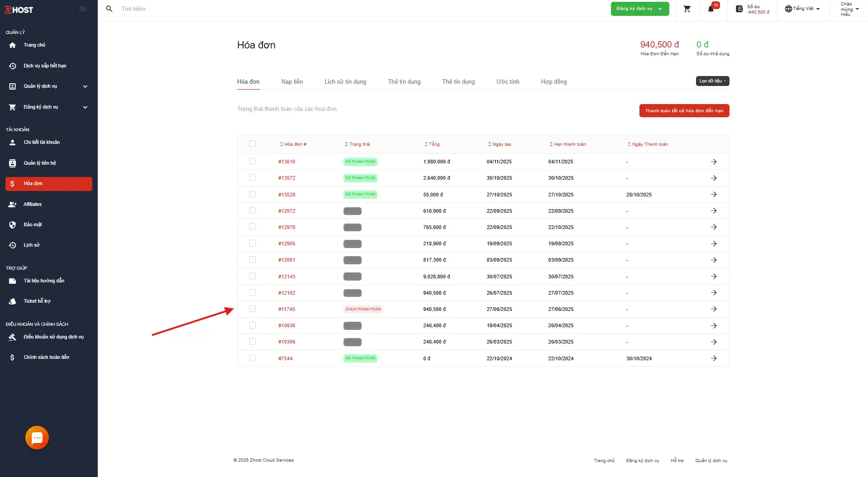Click Quản lý liên hệ contacts icon
868x477 pixels.
[x=13, y=163]
